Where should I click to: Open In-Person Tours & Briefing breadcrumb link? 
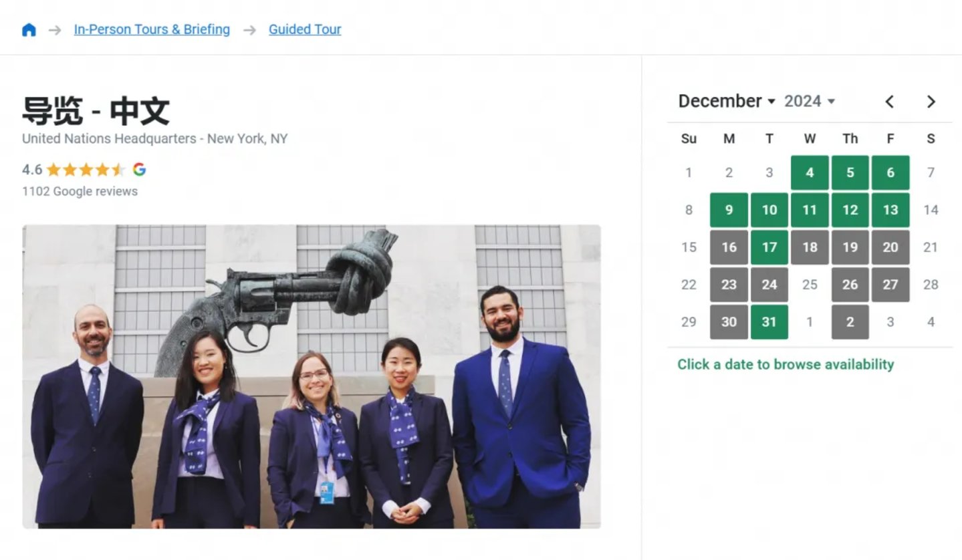click(x=152, y=29)
